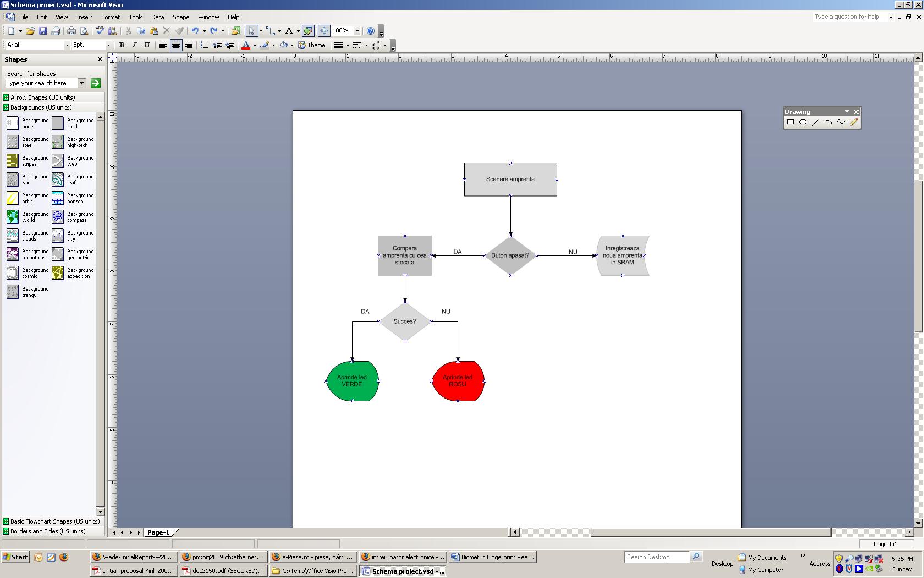Start a shape search with the green arrow button
924x578 pixels.
click(x=95, y=83)
